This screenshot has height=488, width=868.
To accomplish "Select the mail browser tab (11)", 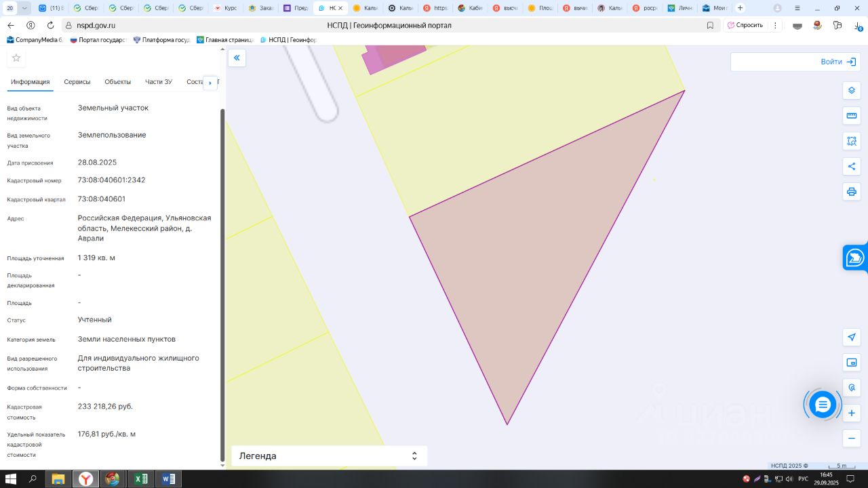I will coord(52,8).
